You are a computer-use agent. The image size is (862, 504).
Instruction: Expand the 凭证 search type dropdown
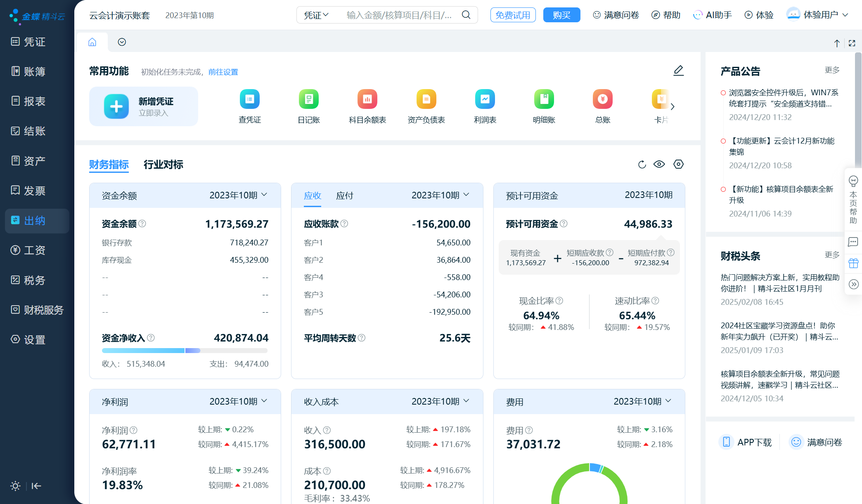pyautogui.click(x=316, y=15)
